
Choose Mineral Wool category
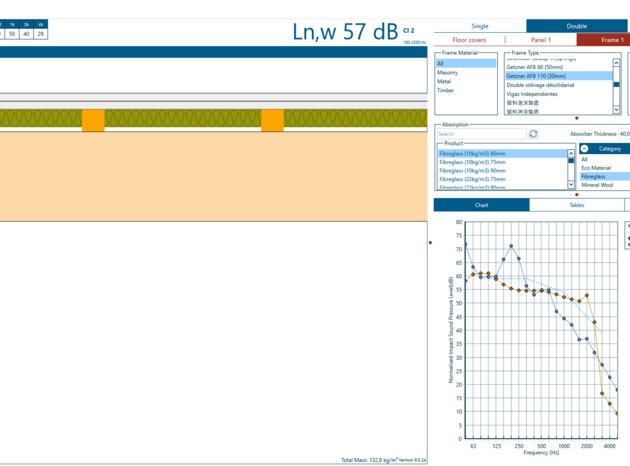tap(600, 185)
